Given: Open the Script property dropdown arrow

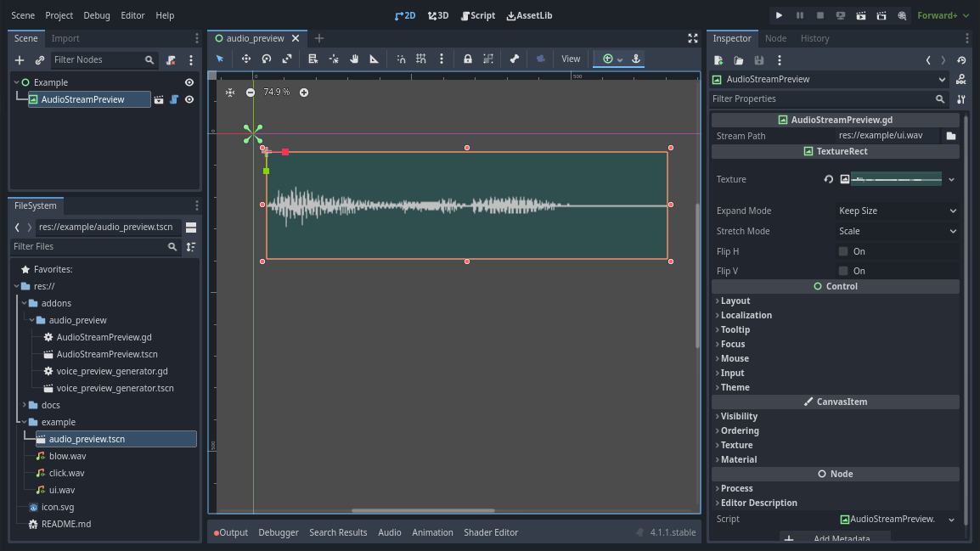Looking at the screenshot, I should (951, 519).
